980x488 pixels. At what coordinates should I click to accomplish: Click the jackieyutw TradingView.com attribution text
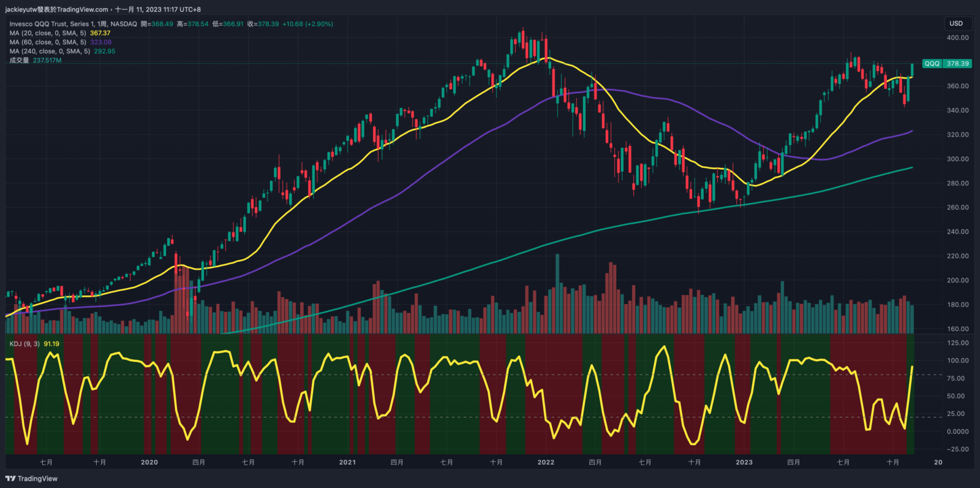click(x=56, y=9)
